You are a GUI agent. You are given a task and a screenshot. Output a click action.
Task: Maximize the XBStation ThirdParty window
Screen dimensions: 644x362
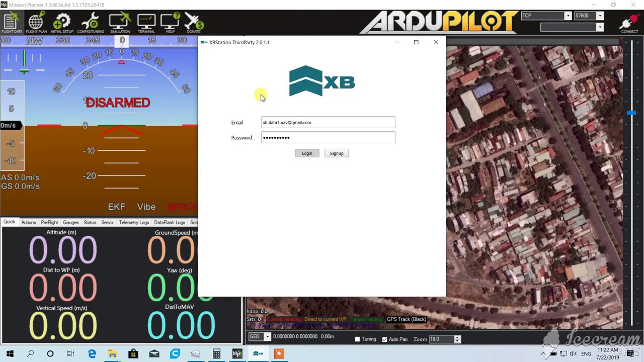pos(416,42)
